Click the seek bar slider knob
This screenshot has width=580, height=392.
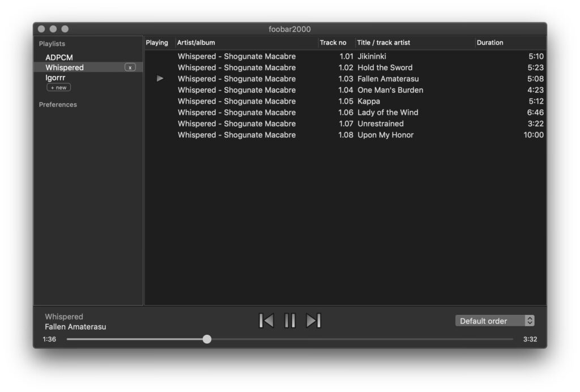207,339
